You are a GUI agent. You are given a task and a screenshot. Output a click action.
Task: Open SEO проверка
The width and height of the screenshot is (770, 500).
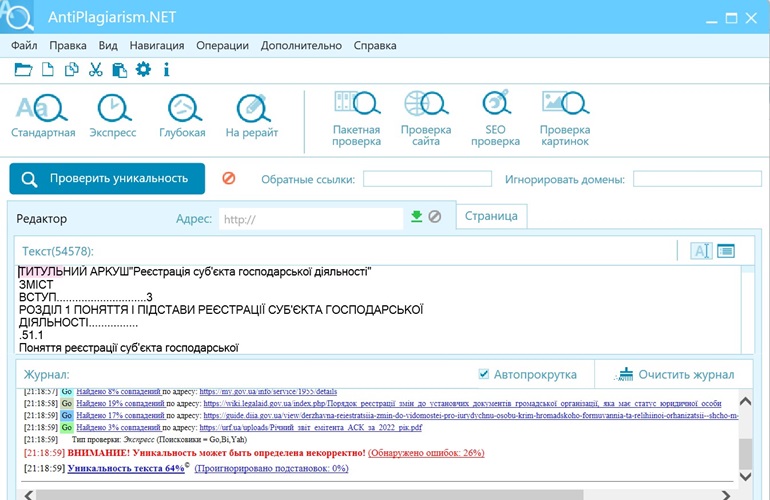[x=495, y=118]
